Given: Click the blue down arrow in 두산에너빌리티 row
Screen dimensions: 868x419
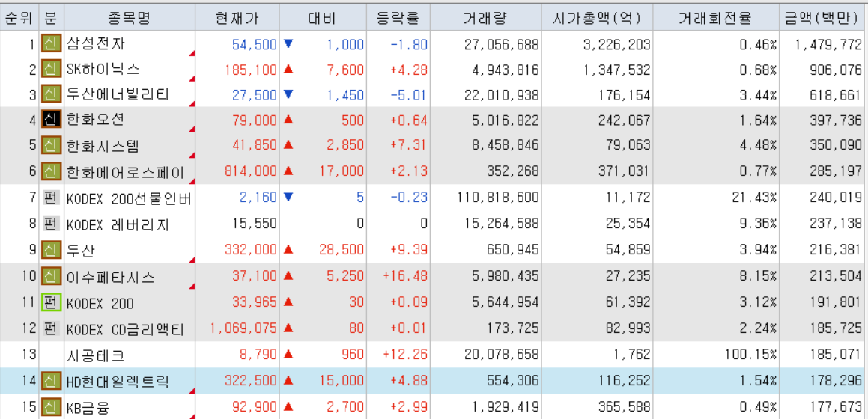Looking at the screenshot, I should tap(288, 94).
